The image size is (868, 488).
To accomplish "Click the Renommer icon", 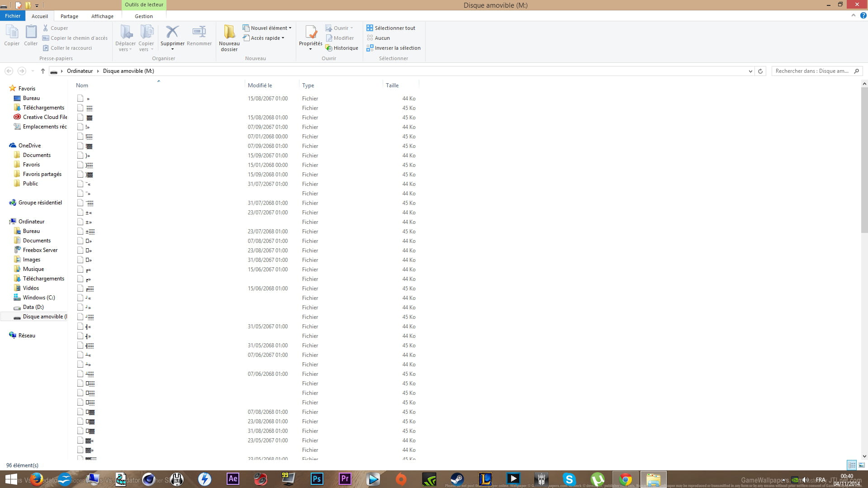I will [199, 32].
